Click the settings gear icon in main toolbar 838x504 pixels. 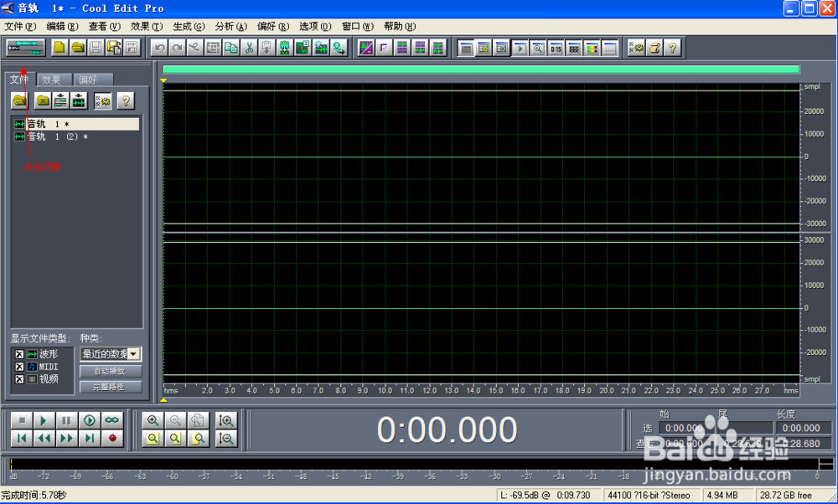click(x=636, y=48)
